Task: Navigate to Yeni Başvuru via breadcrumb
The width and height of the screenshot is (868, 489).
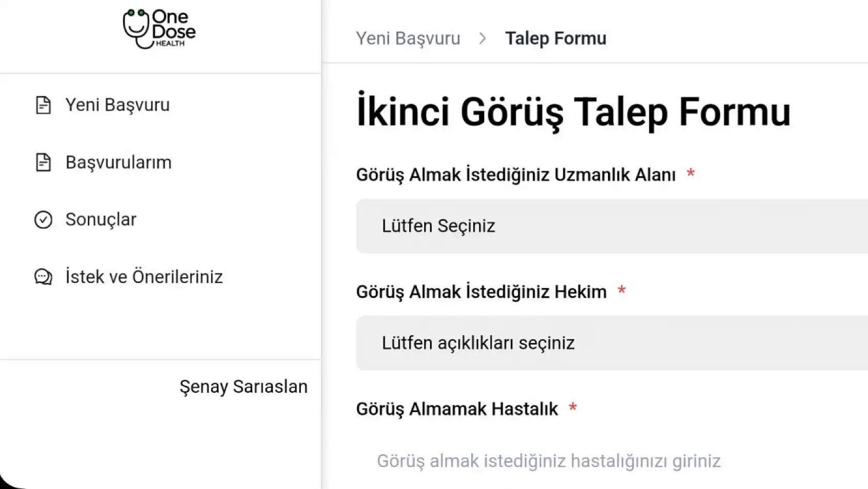Action: [x=408, y=38]
